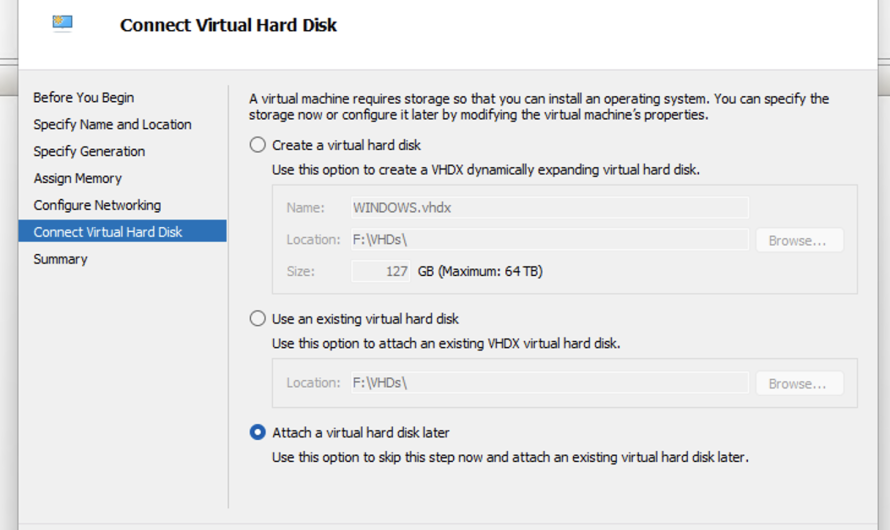Go to the Summary step
890x530 pixels.
(60, 259)
